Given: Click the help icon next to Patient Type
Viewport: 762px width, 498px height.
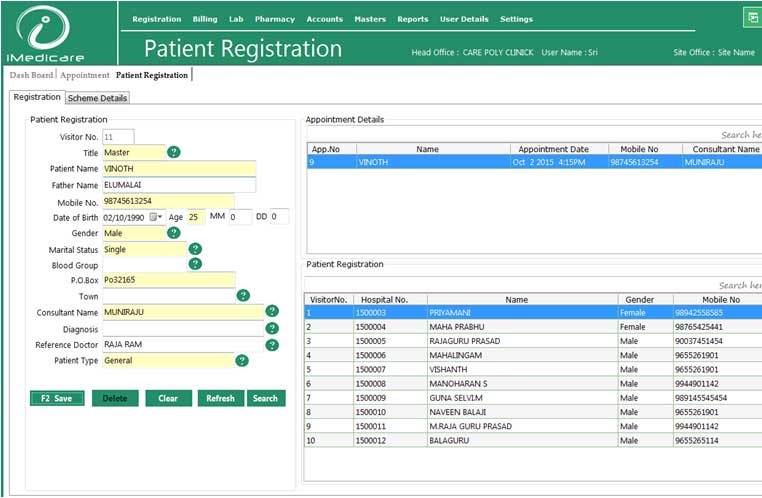Looking at the screenshot, I should [241, 361].
